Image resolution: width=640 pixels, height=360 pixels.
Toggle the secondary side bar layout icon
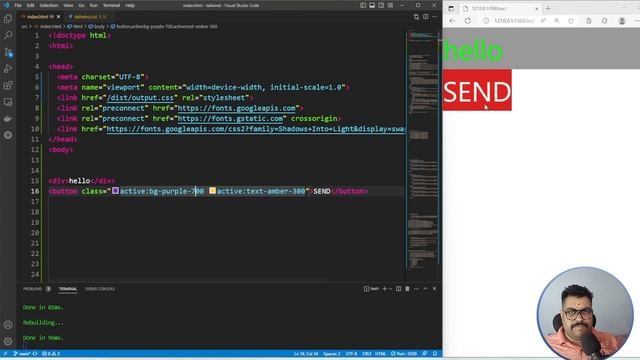[381, 5]
